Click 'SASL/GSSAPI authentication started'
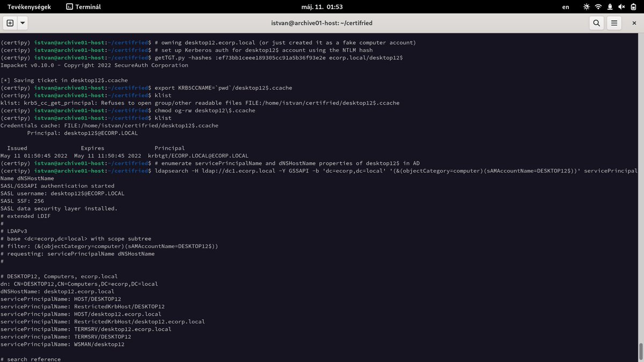Screen dimensions: 644x362 [x=57, y=185]
